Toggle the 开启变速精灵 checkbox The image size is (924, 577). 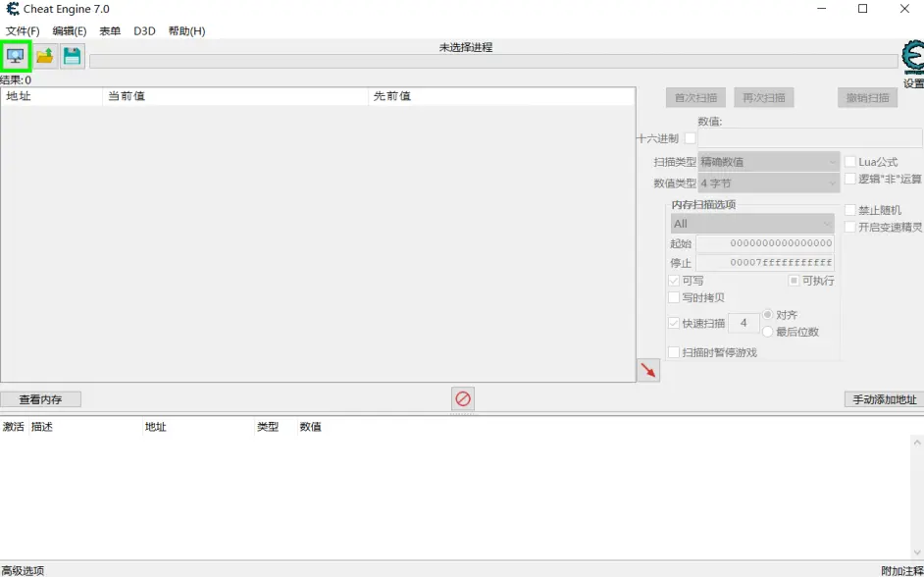pos(850,227)
